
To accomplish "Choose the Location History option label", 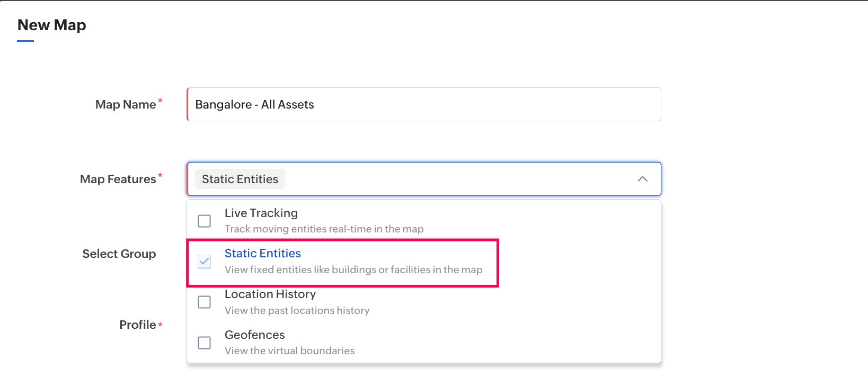I will [x=270, y=294].
